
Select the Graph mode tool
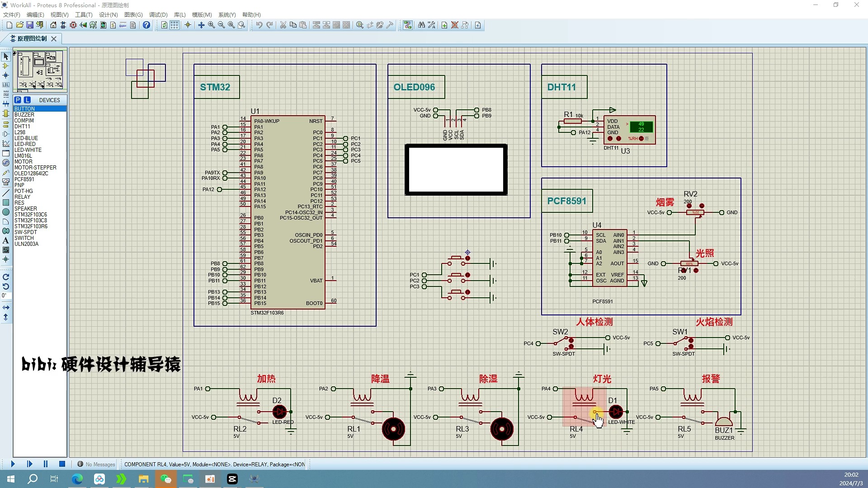[x=6, y=144]
